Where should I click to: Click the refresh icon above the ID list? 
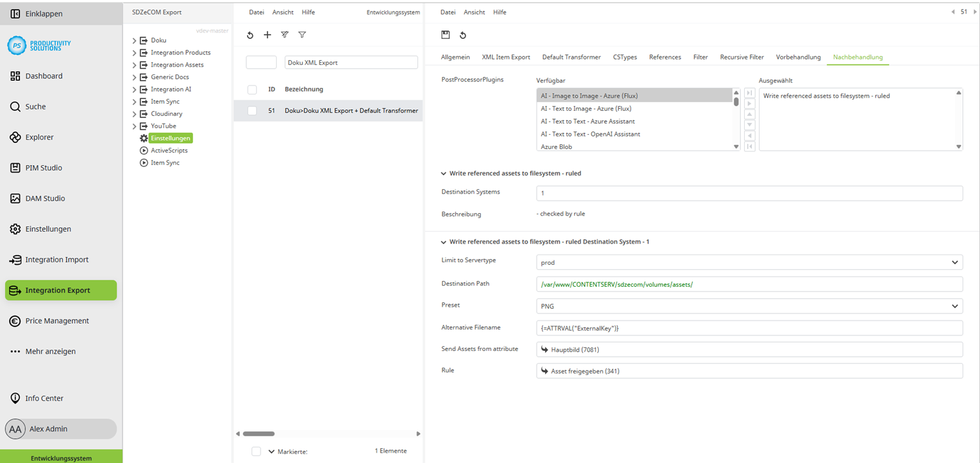(x=250, y=35)
